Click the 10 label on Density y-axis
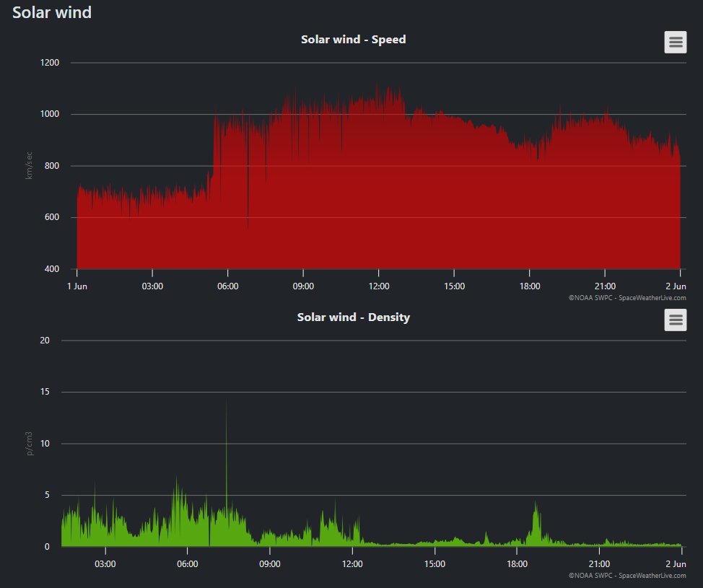This screenshot has height=588, width=703. (45, 444)
